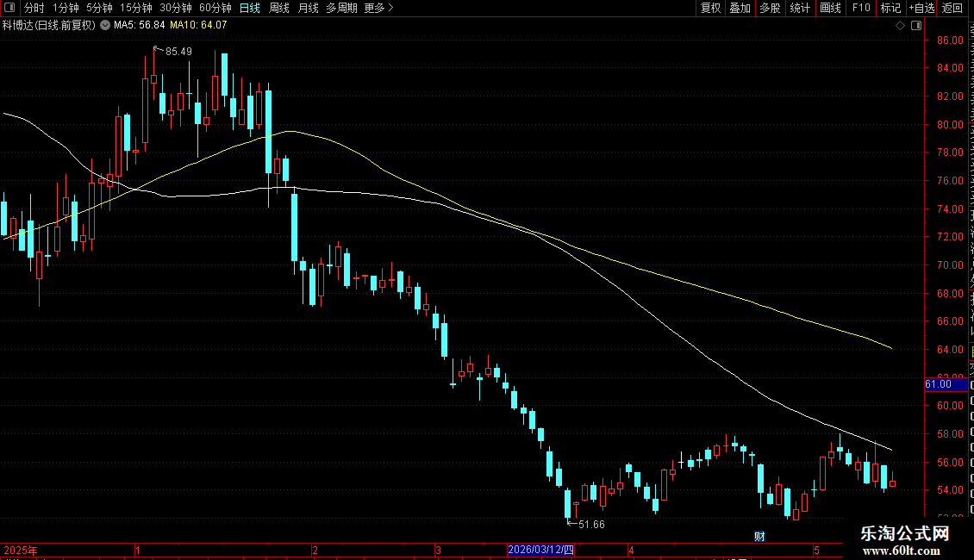The height and width of the screenshot is (560, 974).
Task: Click month 5 label on time axis
Action: point(816,551)
